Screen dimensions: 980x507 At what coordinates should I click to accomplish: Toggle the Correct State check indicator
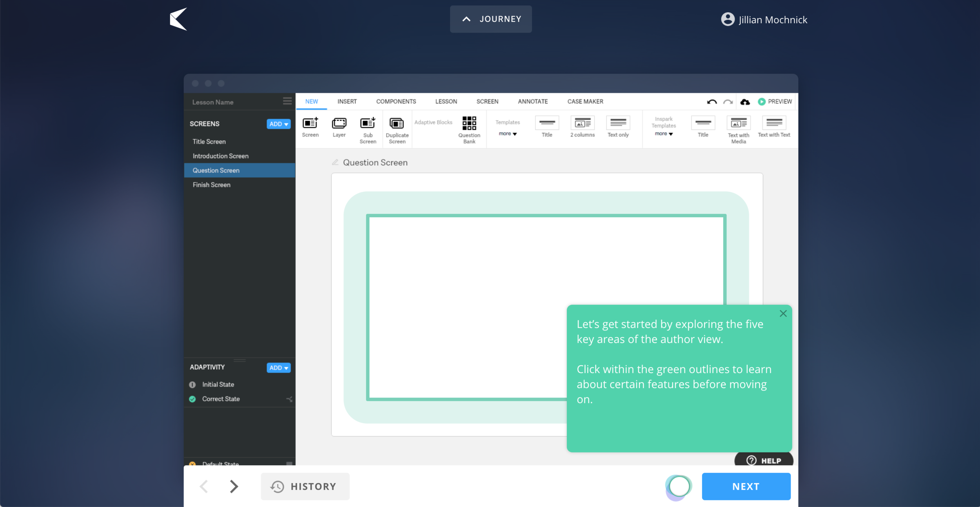(x=192, y=399)
